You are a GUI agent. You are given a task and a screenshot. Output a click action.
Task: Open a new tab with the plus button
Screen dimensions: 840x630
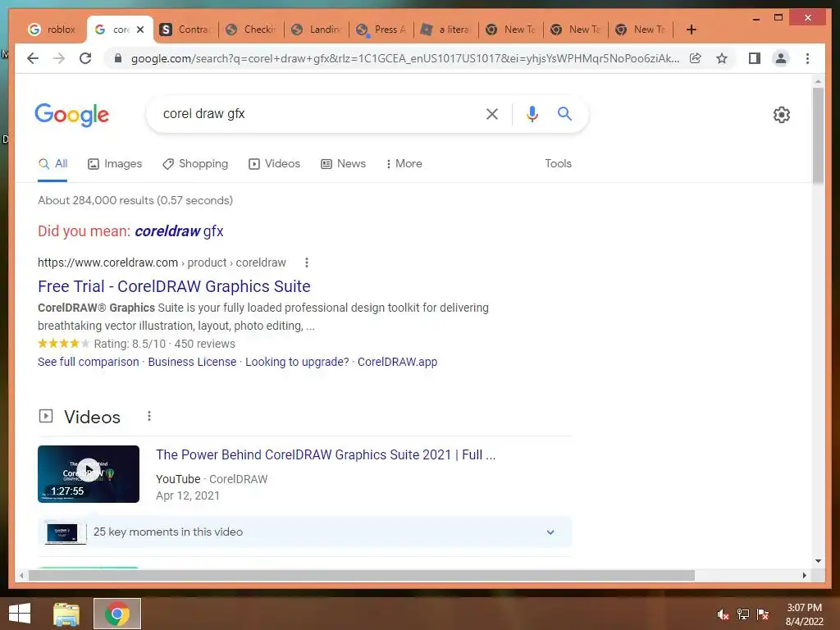(x=691, y=30)
